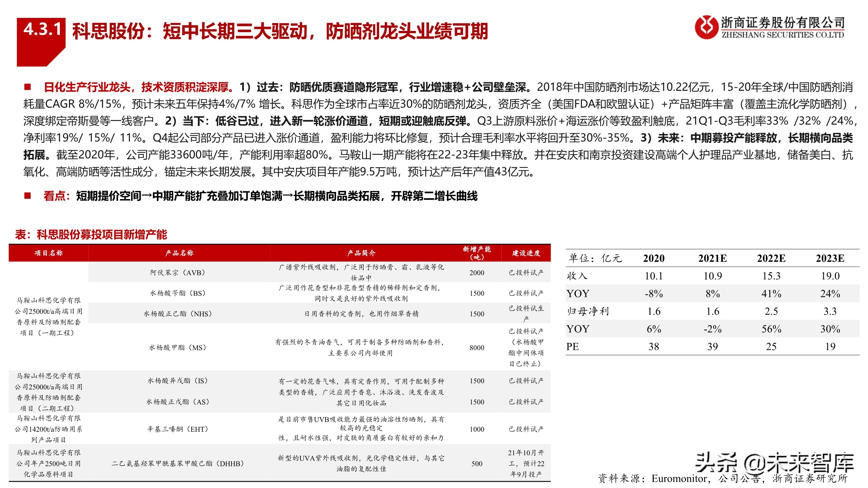Image resolution: width=868 pixels, height=488 pixels.
Task: Click the PE row label
Action: click(x=572, y=346)
